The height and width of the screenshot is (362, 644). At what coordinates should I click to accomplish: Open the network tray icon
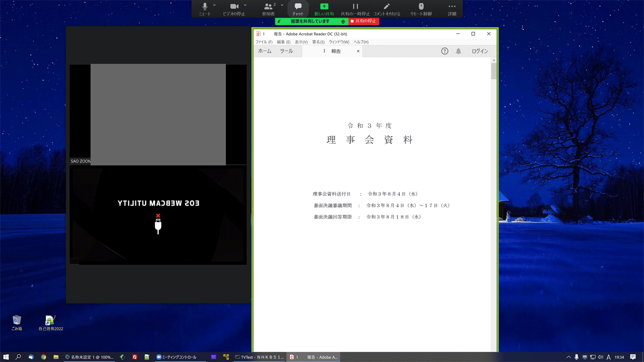coord(592,357)
